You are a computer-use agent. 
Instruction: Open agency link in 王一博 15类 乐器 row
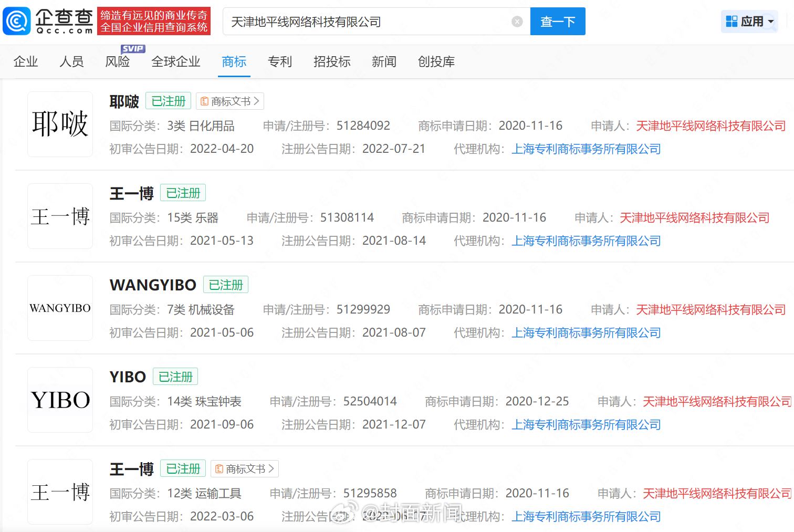tap(586, 241)
